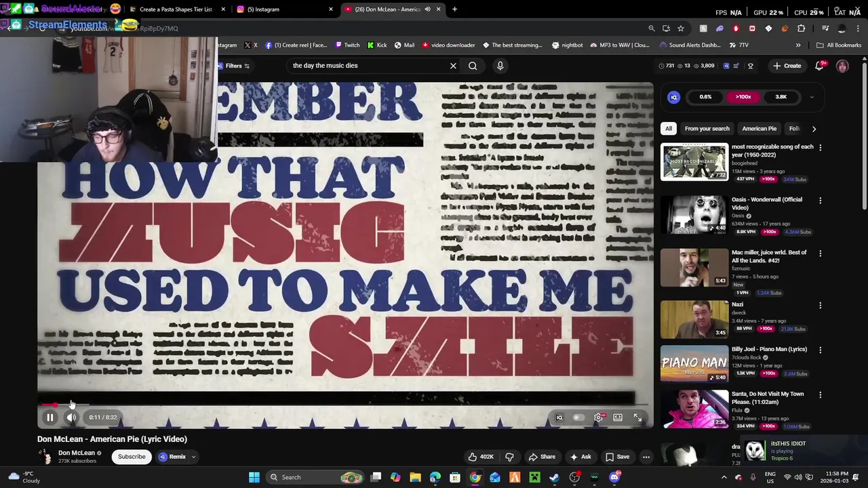This screenshot has height=488, width=868.
Task: Open the Chrome extensions puzzle icon
Action: 802,28
